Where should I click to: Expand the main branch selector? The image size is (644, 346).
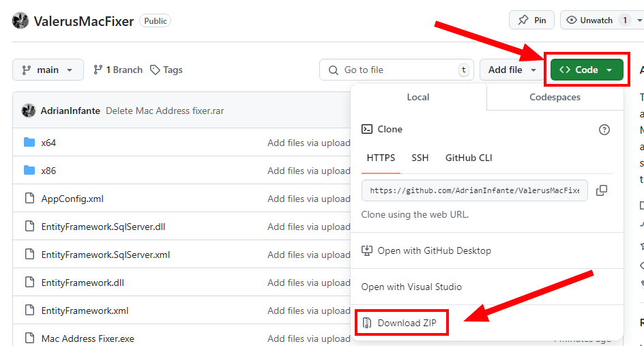[48, 70]
